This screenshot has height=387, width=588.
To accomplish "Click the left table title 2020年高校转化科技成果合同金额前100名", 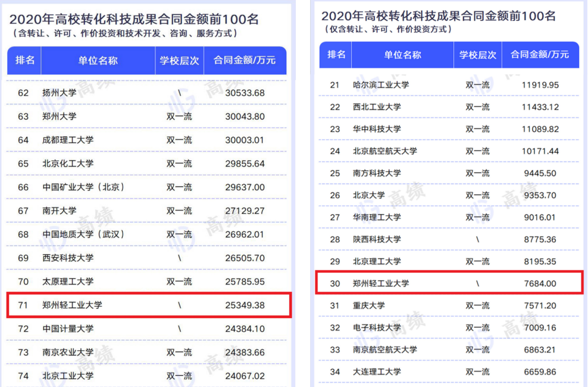I will click(134, 19).
